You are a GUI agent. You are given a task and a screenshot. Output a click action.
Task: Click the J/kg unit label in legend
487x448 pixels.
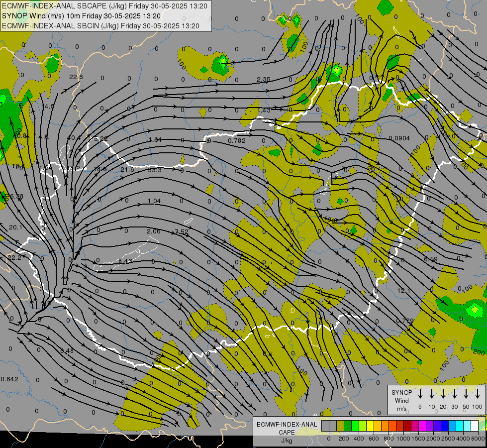(287, 441)
